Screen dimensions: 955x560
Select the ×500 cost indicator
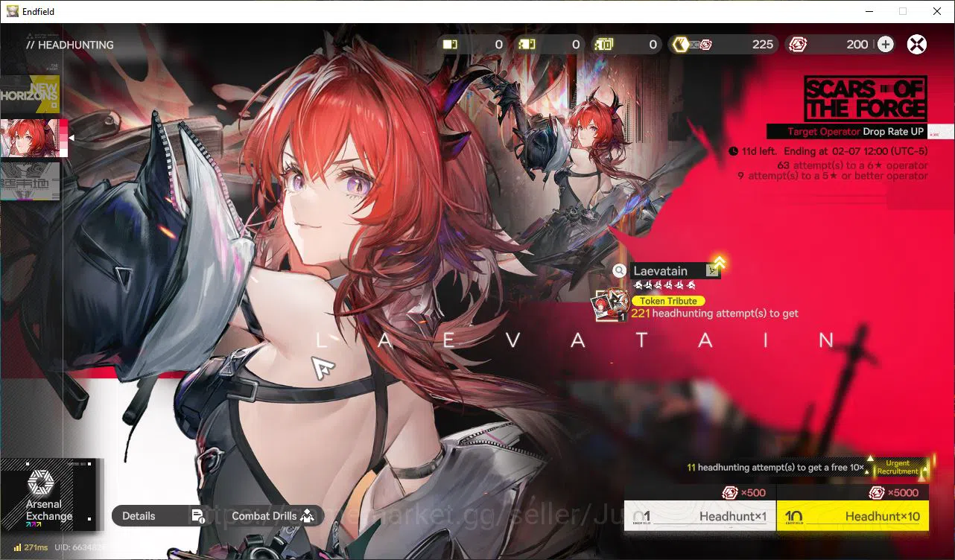pos(743,493)
